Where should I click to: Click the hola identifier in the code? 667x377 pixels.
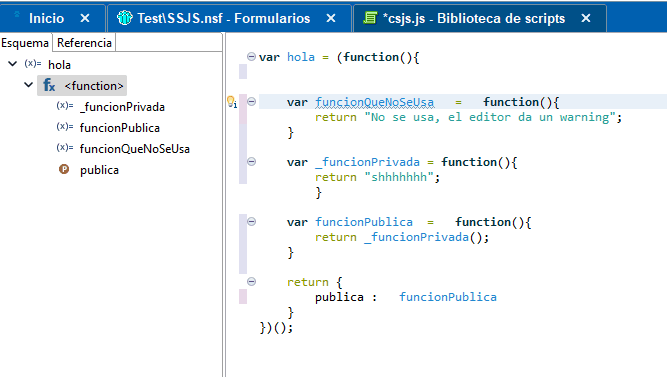301,57
